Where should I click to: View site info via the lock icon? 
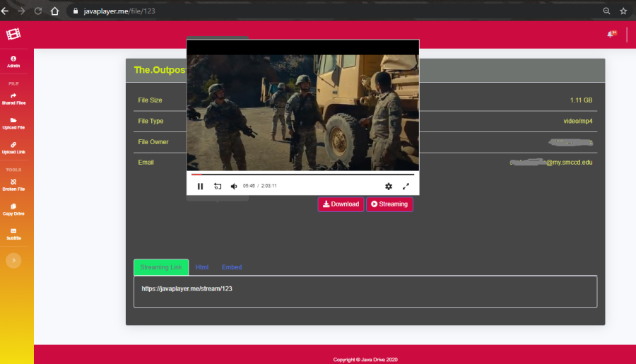(x=76, y=11)
